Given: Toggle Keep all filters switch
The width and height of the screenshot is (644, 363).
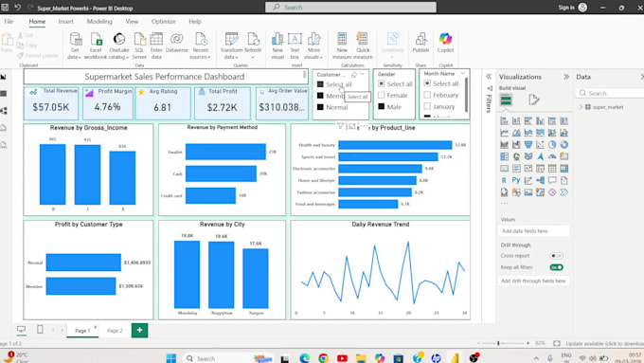Looking at the screenshot, I should [556, 267].
